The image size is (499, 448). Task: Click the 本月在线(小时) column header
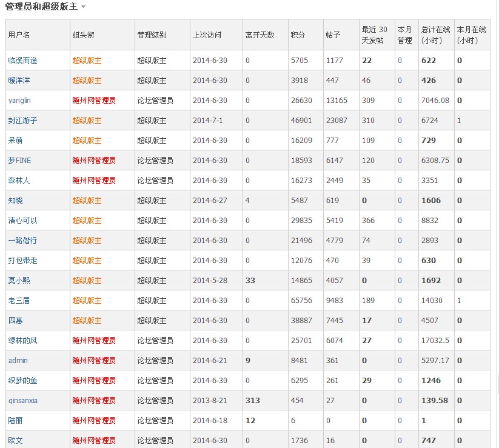471,35
